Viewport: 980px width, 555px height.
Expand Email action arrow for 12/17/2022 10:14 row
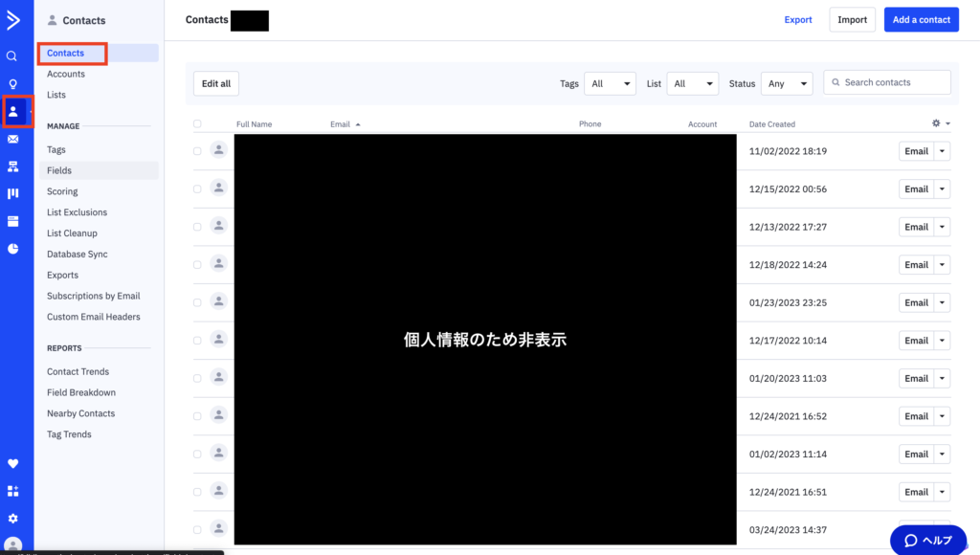point(942,341)
